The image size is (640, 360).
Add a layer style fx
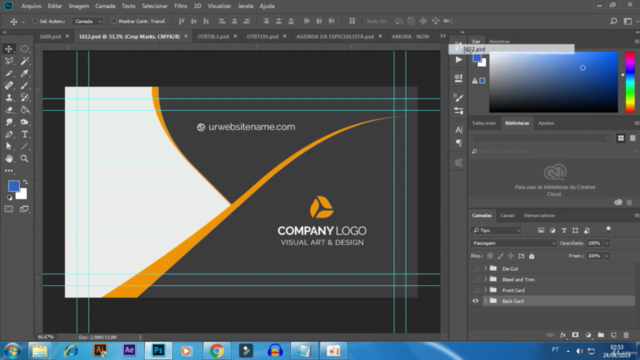point(563,335)
